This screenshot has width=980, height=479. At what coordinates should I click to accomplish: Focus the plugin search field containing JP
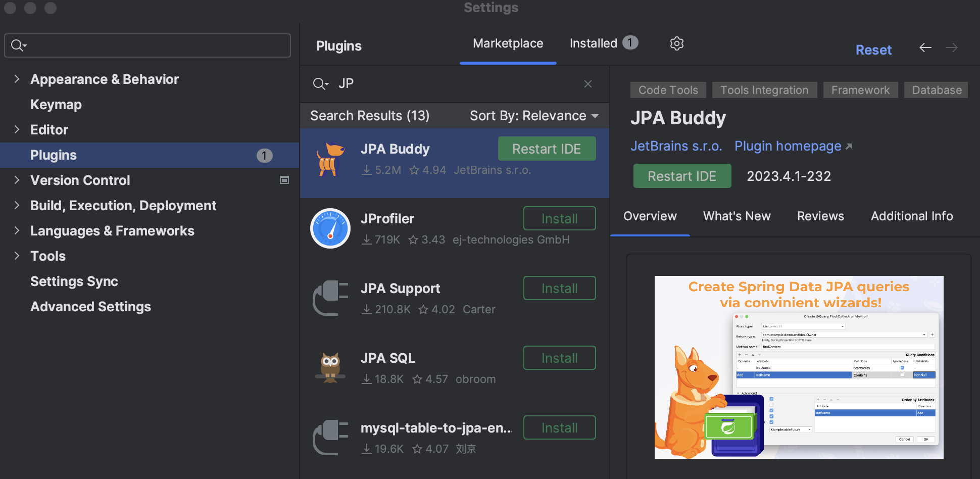point(455,84)
